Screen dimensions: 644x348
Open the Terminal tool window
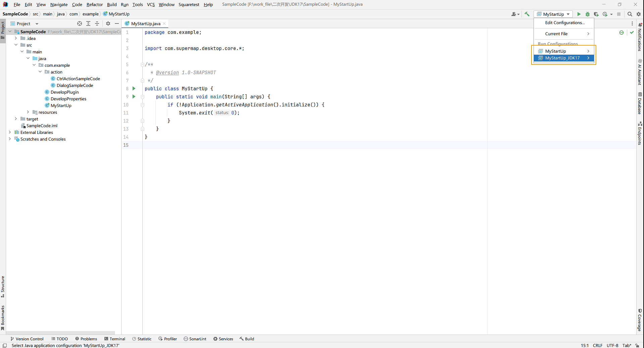(x=115, y=339)
